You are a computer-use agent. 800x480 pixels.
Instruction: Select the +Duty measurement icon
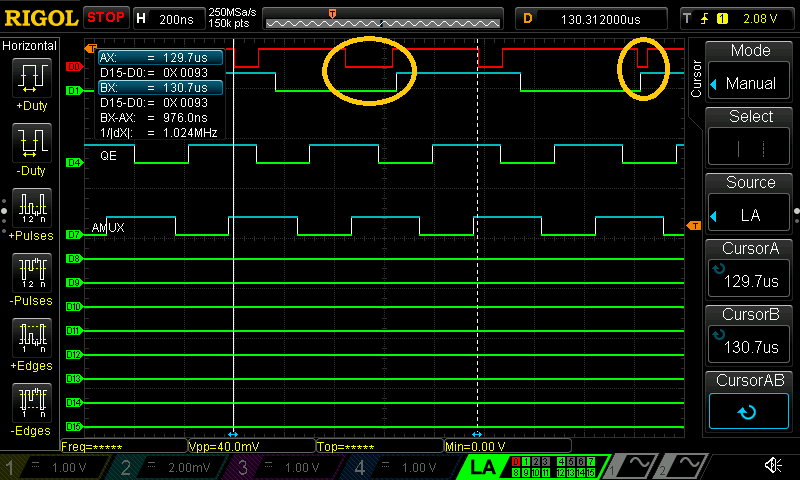tap(33, 79)
